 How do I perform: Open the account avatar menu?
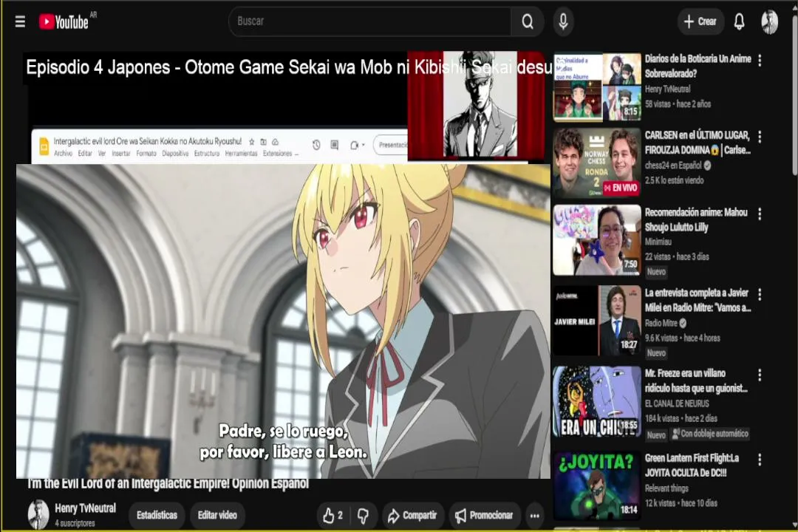(x=769, y=22)
